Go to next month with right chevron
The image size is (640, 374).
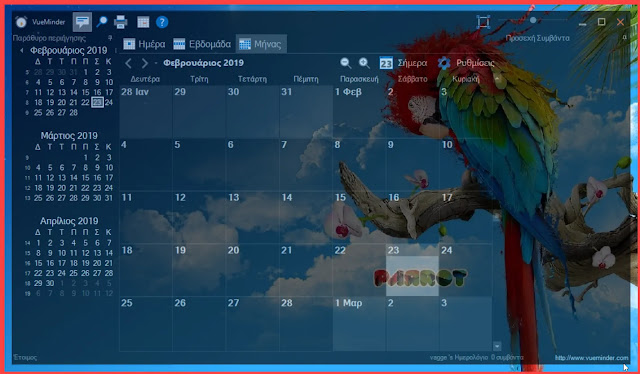tap(144, 63)
